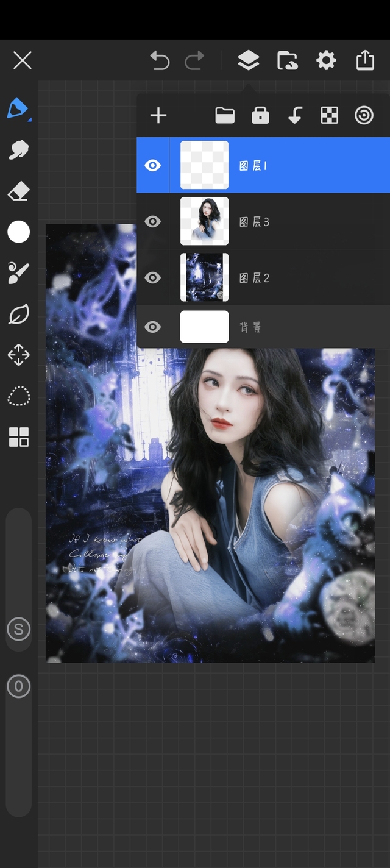Toggle alpha lock checkerboard icon
390x868 pixels.
point(330,115)
